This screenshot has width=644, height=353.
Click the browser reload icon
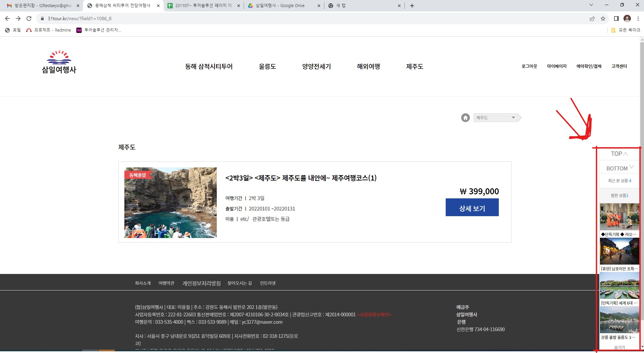[29, 18]
